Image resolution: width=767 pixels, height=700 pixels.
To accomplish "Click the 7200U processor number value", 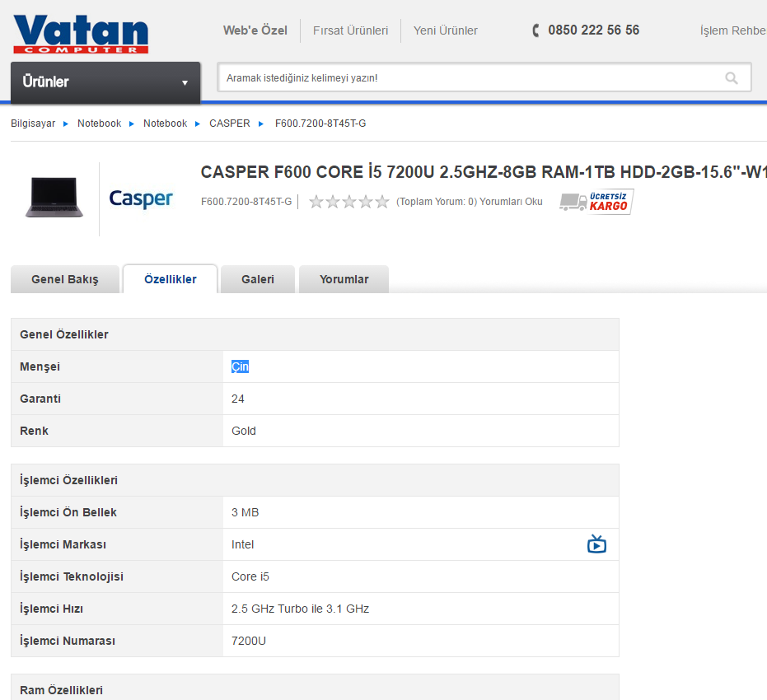I will [x=249, y=641].
